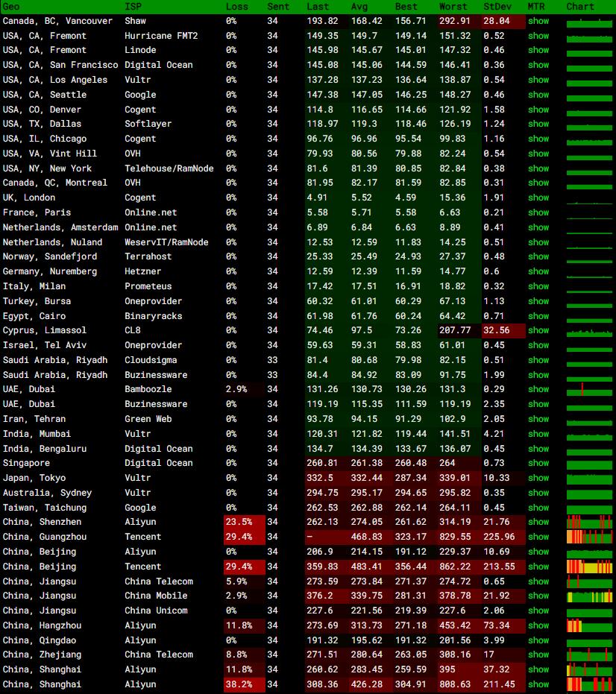Open latency chart for Guangzhou Tencent
The image size is (616, 694).
589,537
